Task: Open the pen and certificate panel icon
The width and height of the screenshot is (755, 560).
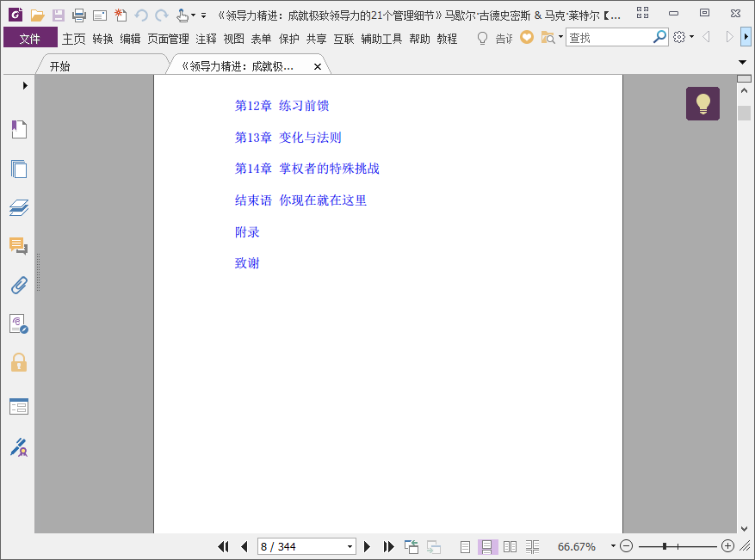Action: tap(19, 447)
